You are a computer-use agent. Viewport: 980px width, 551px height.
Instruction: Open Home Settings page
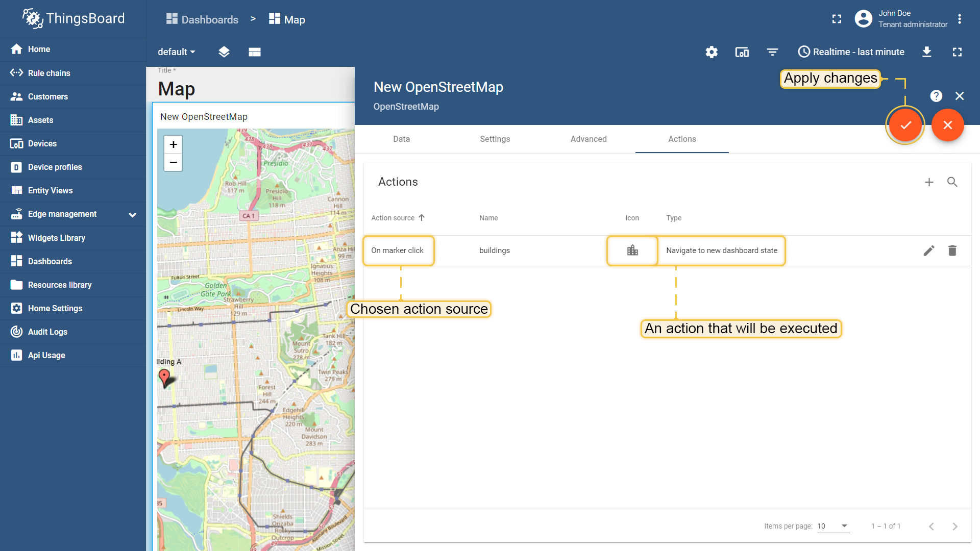pos(72,308)
